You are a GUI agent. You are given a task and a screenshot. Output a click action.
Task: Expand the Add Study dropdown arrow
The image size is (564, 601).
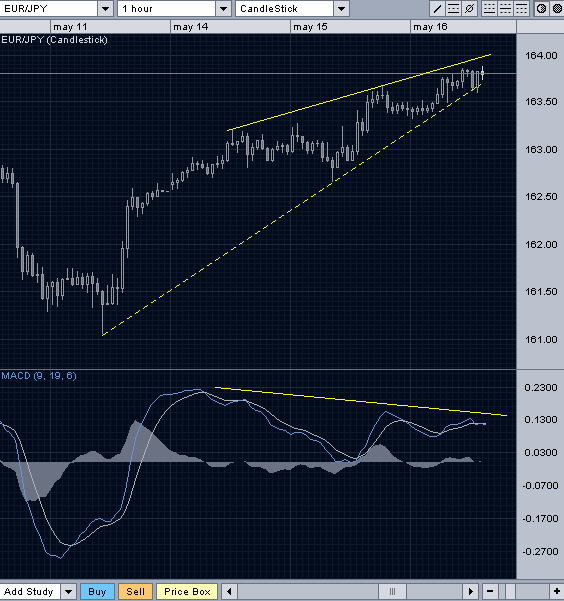[69, 591]
